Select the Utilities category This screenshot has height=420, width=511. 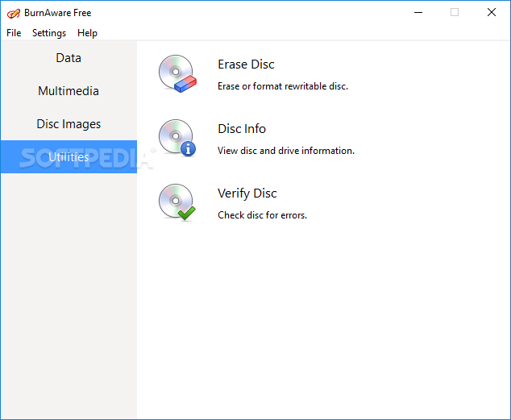[69, 156]
